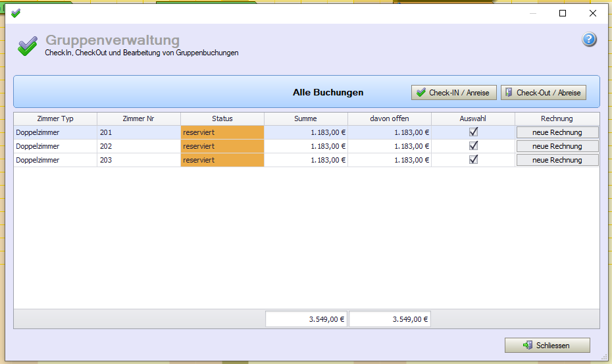Select the orange reserviert status of room 202
Screen dimensions: 612x364
coord(222,146)
